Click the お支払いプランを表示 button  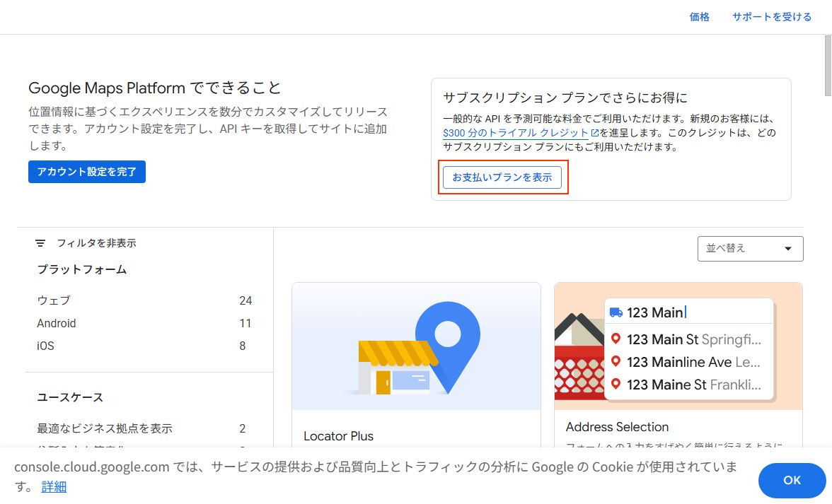click(x=502, y=177)
